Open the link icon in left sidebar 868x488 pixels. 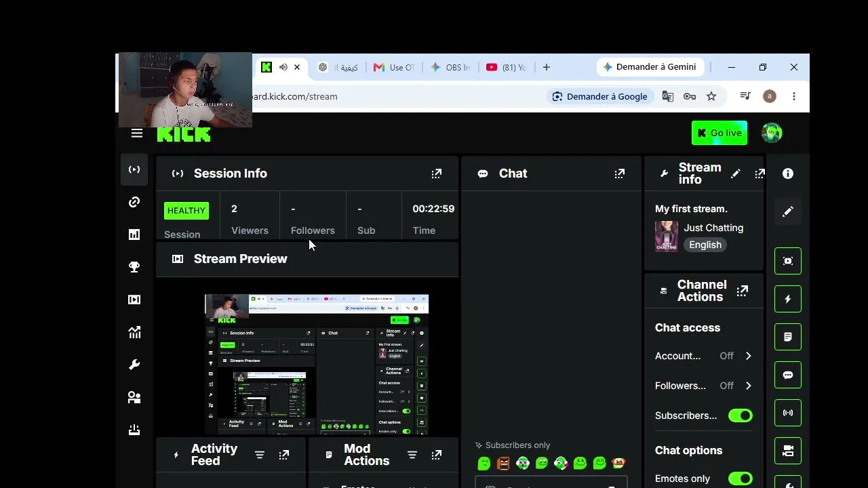click(134, 202)
